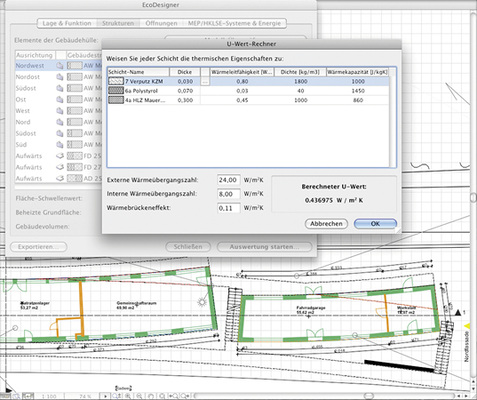Click the roof slab icon in the FD 27 row
The image size is (477, 400).
coord(60,167)
